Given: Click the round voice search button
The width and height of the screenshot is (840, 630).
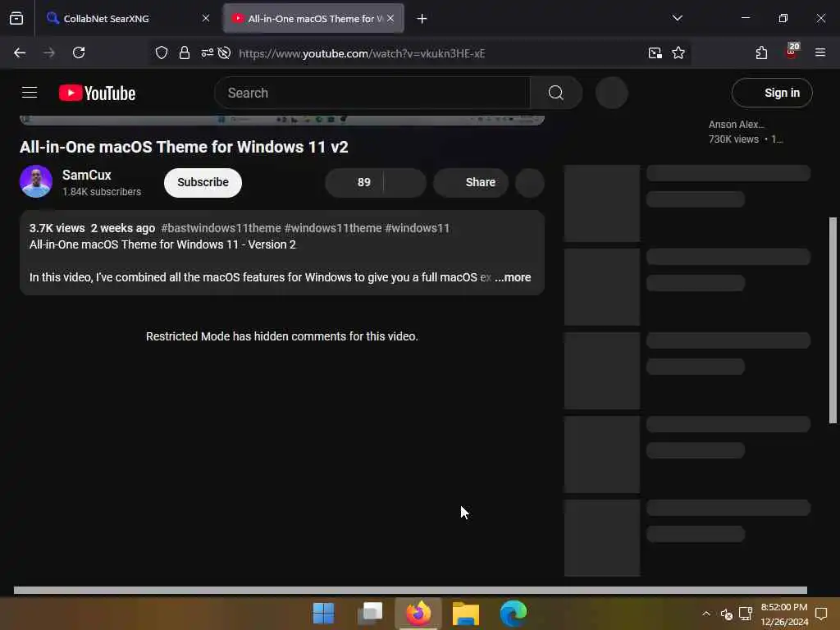Looking at the screenshot, I should pos(611,93).
